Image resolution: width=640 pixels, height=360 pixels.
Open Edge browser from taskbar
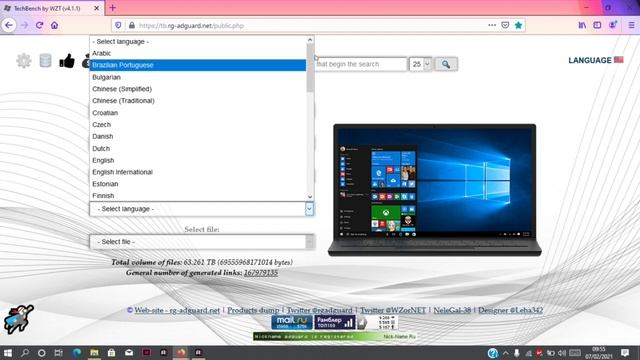[x=77, y=353]
